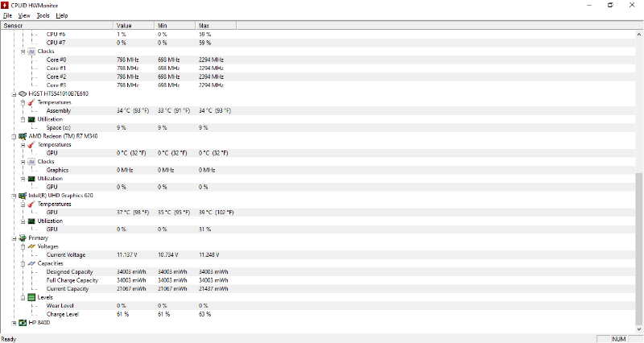Click the HGST hard drive icon
Screen dimensions: 644x343
coord(23,93)
